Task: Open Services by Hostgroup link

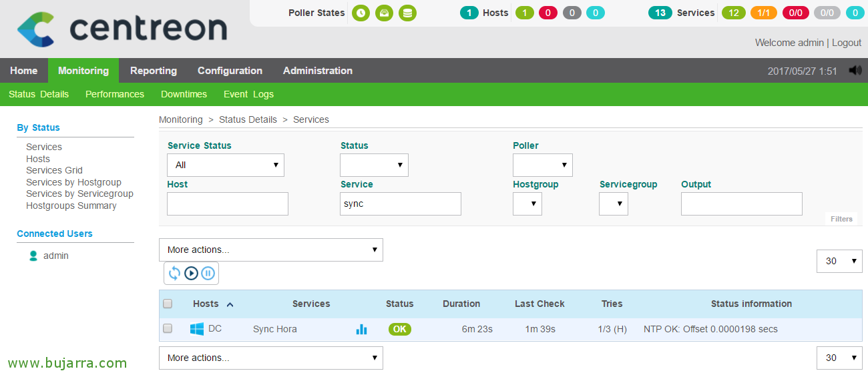Action: tap(73, 182)
